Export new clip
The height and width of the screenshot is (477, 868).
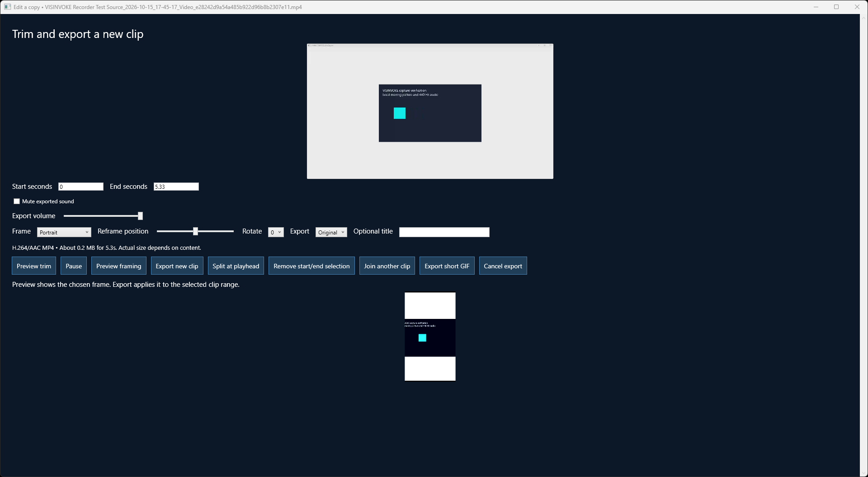point(177,266)
